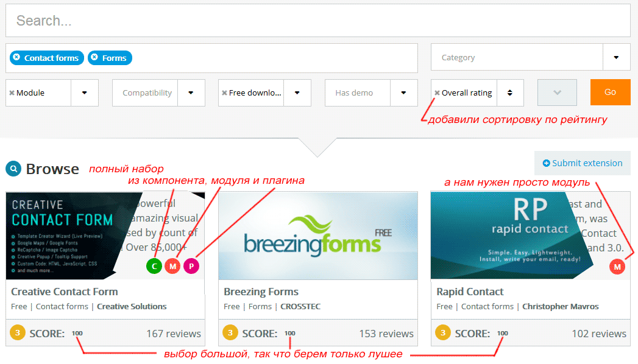Expand the Free download dropdown arrow
The height and width of the screenshot is (364, 638).
click(x=297, y=93)
